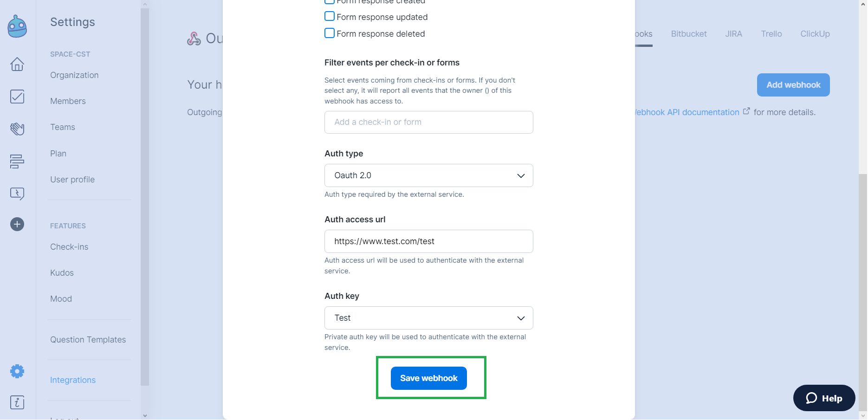Click the Add a check-in or form field
Image resolution: width=868 pixels, height=420 pixels.
coord(428,122)
